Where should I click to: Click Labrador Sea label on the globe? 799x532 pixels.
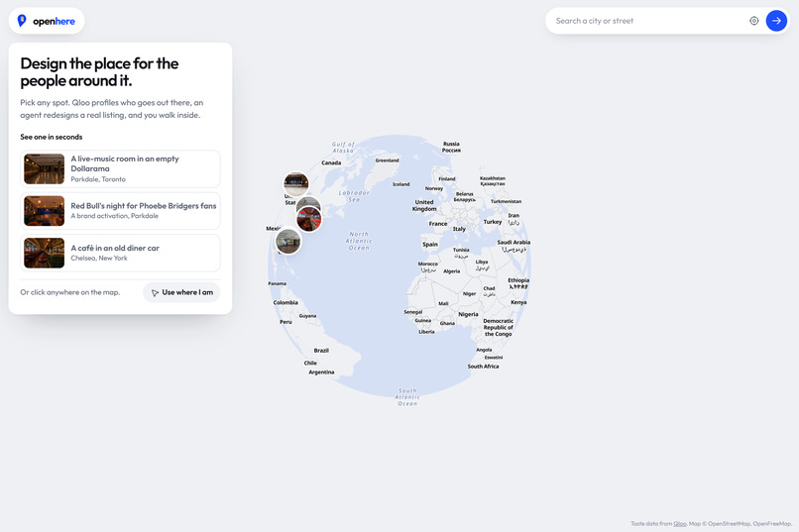pyautogui.click(x=354, y=196)
